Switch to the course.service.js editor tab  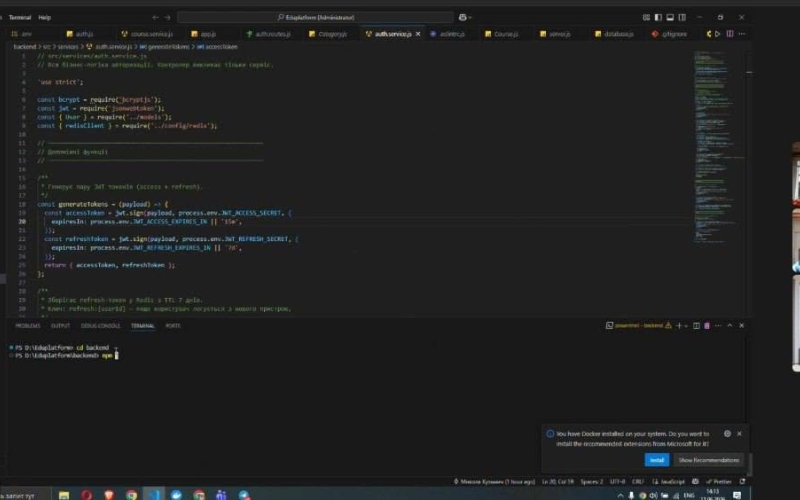(147, 34)
